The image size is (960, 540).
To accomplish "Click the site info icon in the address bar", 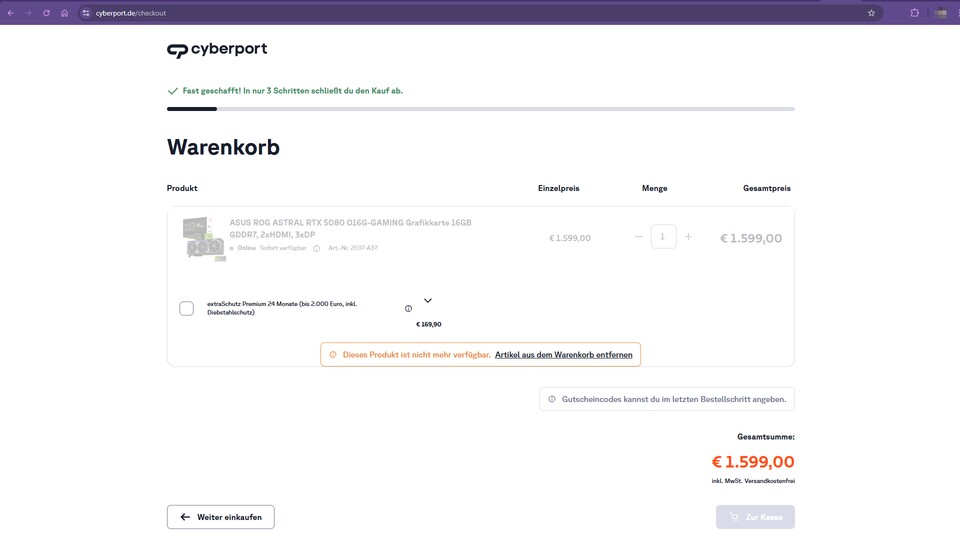I will click(x=86, y=13).
